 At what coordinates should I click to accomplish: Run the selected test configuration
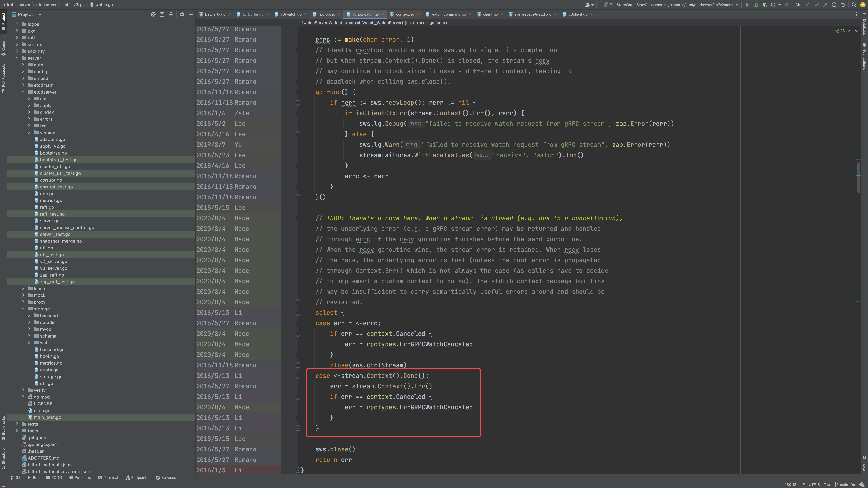click(747, 5)
